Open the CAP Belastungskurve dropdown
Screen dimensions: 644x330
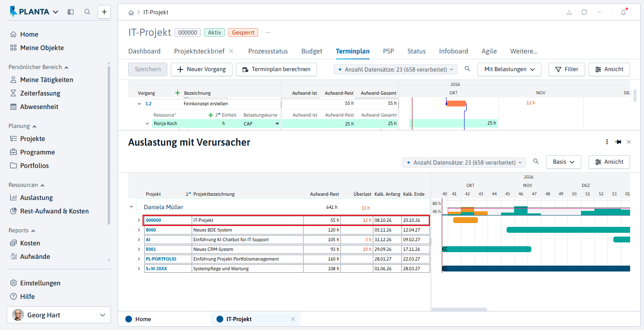pos(277,124)
